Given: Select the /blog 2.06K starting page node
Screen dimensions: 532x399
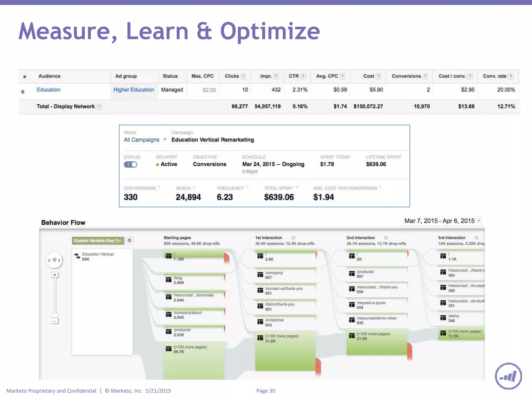Looking at the screenshot, I should tap(194, 279).
